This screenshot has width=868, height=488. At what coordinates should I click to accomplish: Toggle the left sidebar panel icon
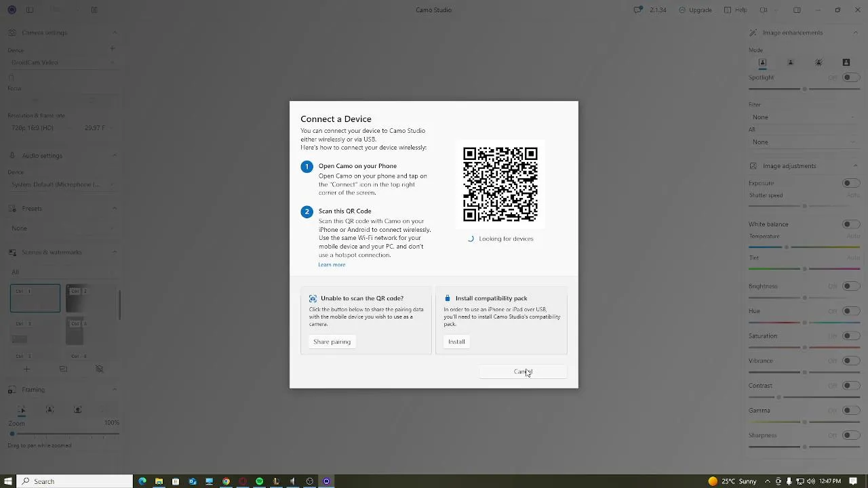29,9
